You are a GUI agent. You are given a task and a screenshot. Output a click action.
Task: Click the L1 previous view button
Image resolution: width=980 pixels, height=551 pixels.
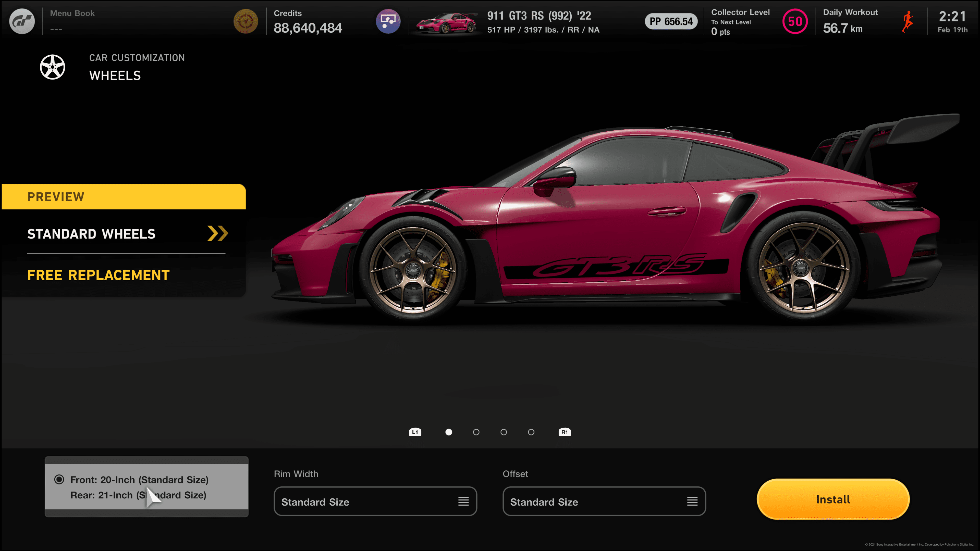tap(415, 432)
